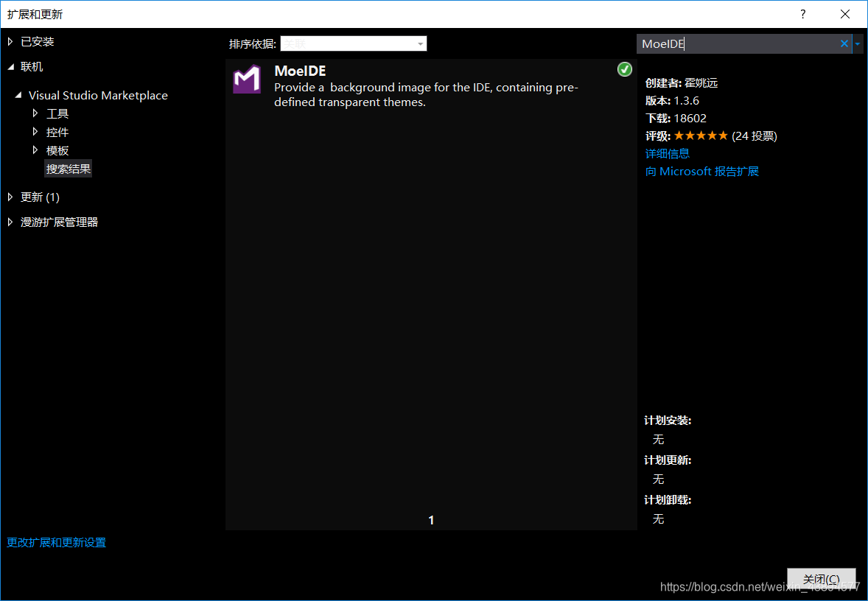Open the search box dropdown arrow

pyautogui.click(x=858, y=43)
